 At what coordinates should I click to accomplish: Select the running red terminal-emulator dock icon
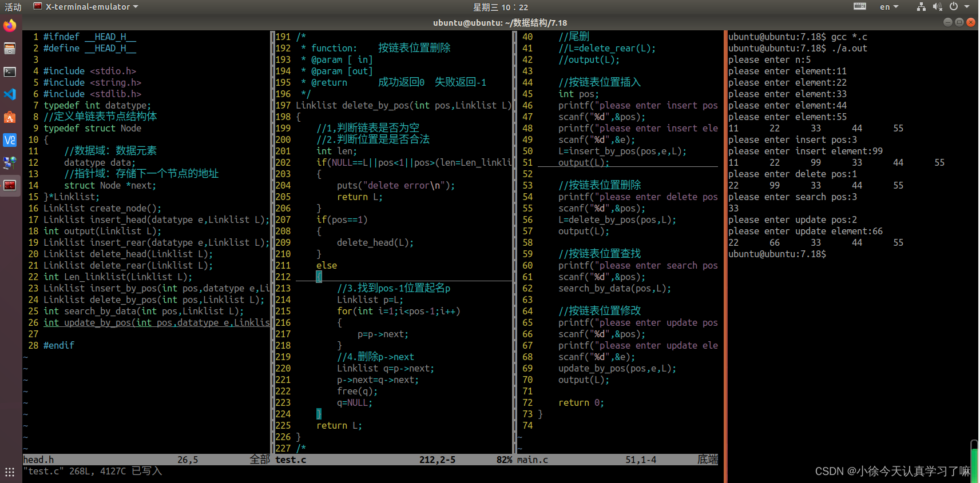click(10, 185)
